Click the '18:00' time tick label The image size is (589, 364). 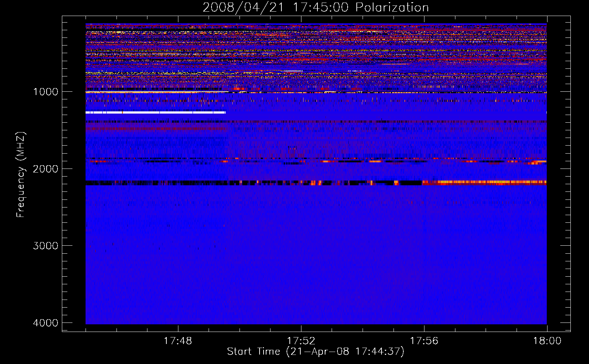547,341
